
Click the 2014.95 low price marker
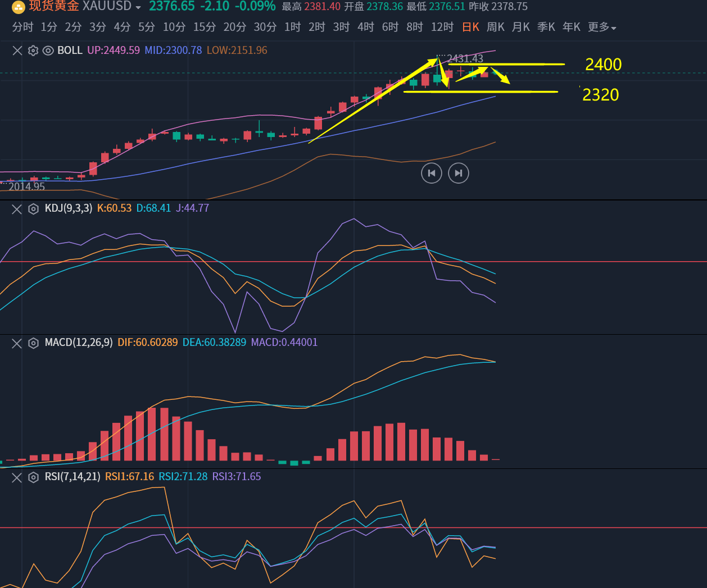click(x=26, y=186)
